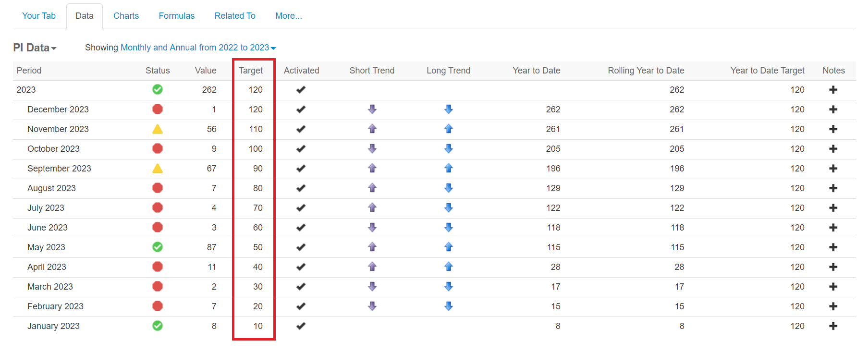This screenshot has width=868, height=353.
Task: Toggle Activated checkmark for March 2023
Action: coord(301,287)
